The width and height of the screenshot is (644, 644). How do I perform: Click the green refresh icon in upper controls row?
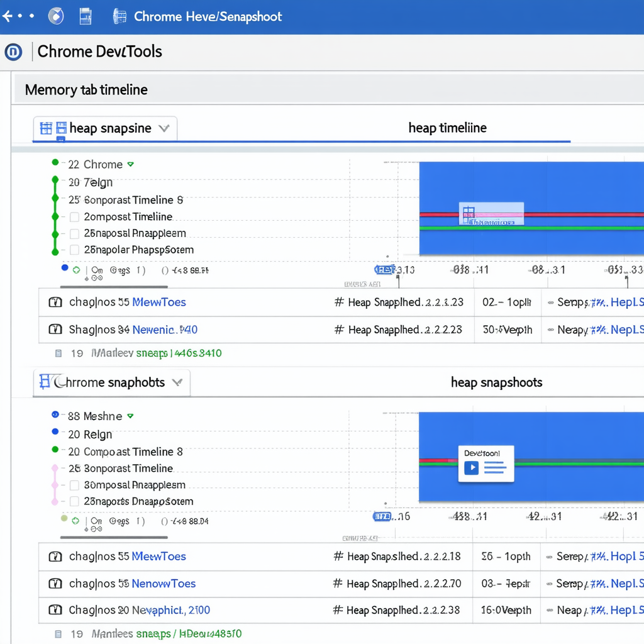[x=76, y=270]
